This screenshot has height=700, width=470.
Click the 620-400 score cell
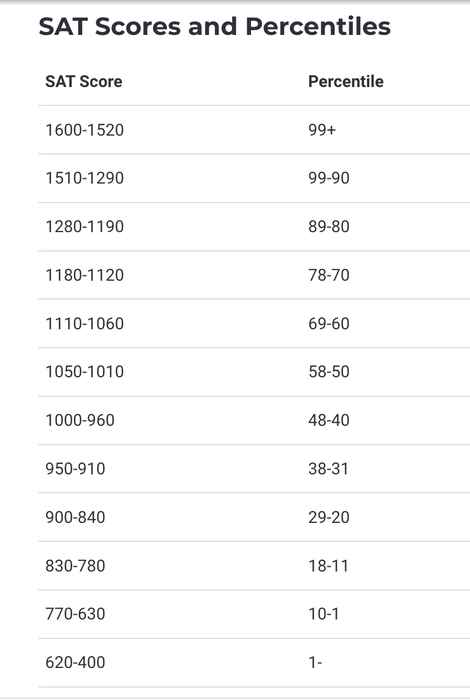75,662
